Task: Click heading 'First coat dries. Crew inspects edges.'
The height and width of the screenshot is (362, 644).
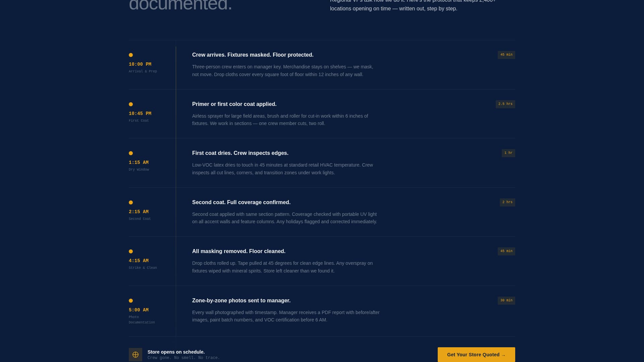Action: tap(240, 153)
